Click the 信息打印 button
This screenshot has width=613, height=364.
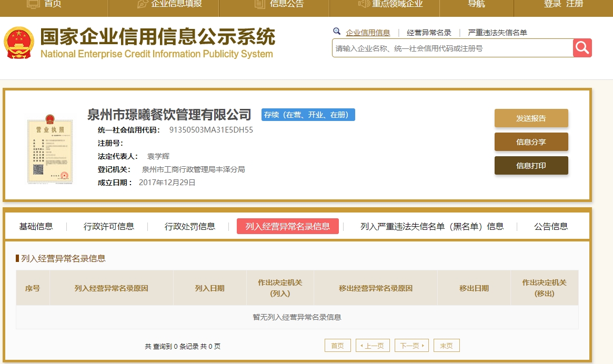pos(531,165)
